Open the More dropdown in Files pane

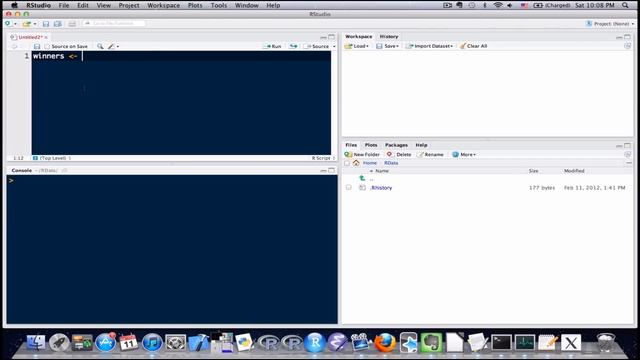(464, 154)
